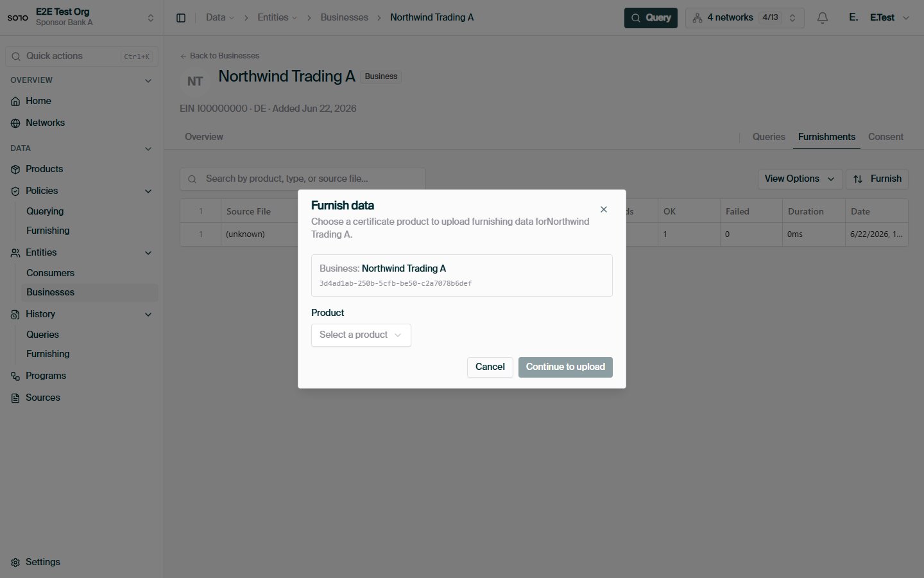The image size is (924, 578).
Task: Switch to the Overview tab
Action: click(x=204, y=137)
